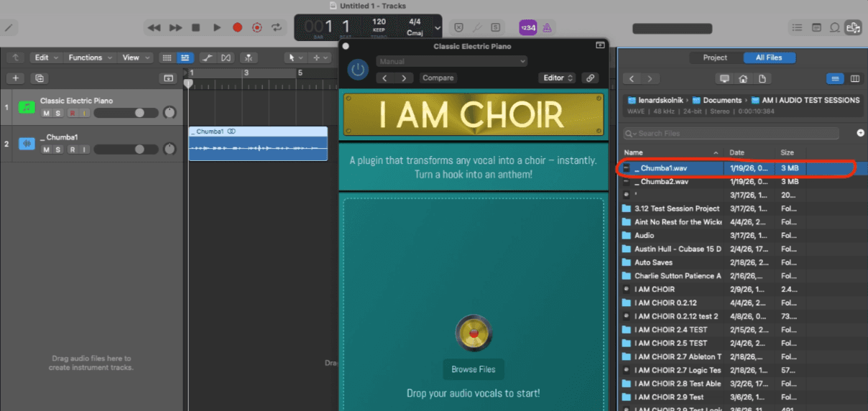
Task: Toggle the Flex icon in Tracks toolbar
Action: [226, 57]
